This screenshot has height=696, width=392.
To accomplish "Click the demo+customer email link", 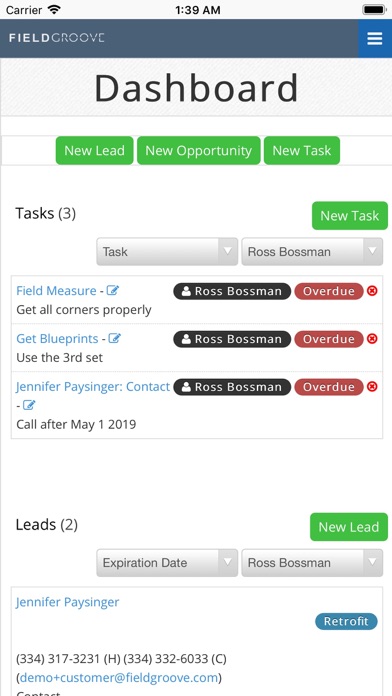I will tap(119, 678).
